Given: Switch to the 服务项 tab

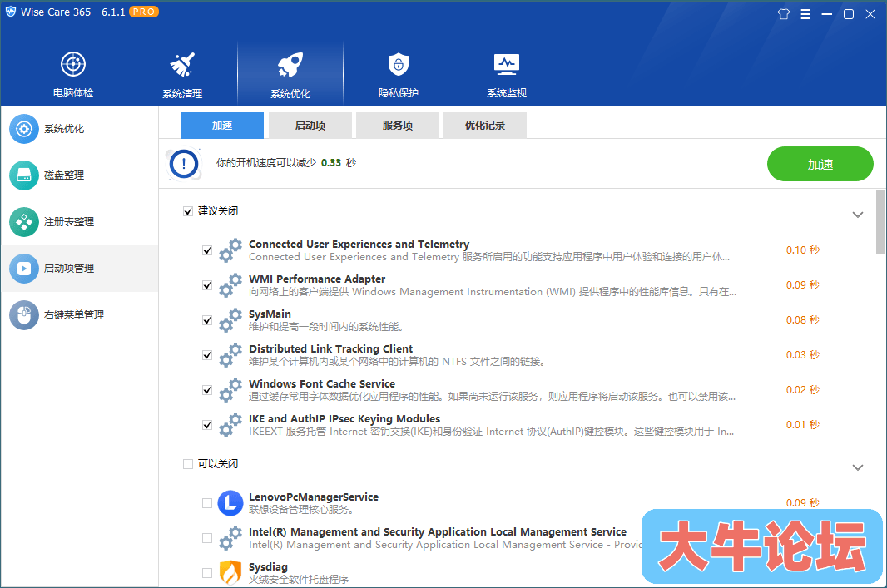Looking at the screenshot, I should (x=398, y=126).
